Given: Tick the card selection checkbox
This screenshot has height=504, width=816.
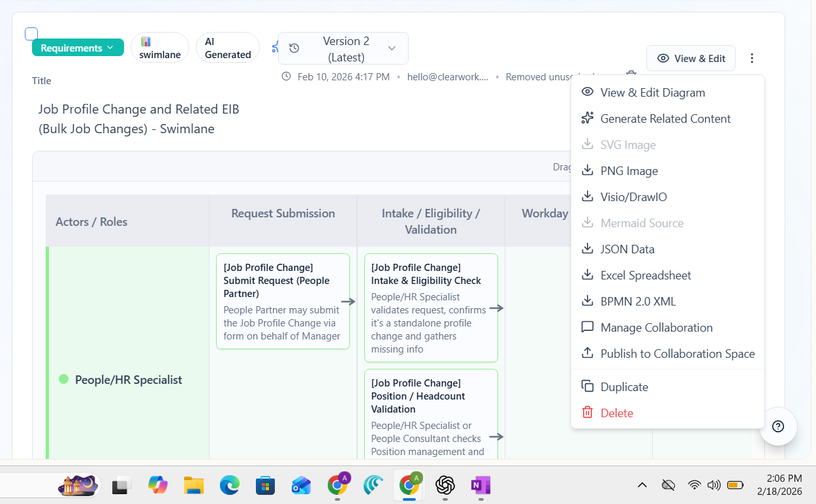Looking at the screenshot, I should click(31, 34).
